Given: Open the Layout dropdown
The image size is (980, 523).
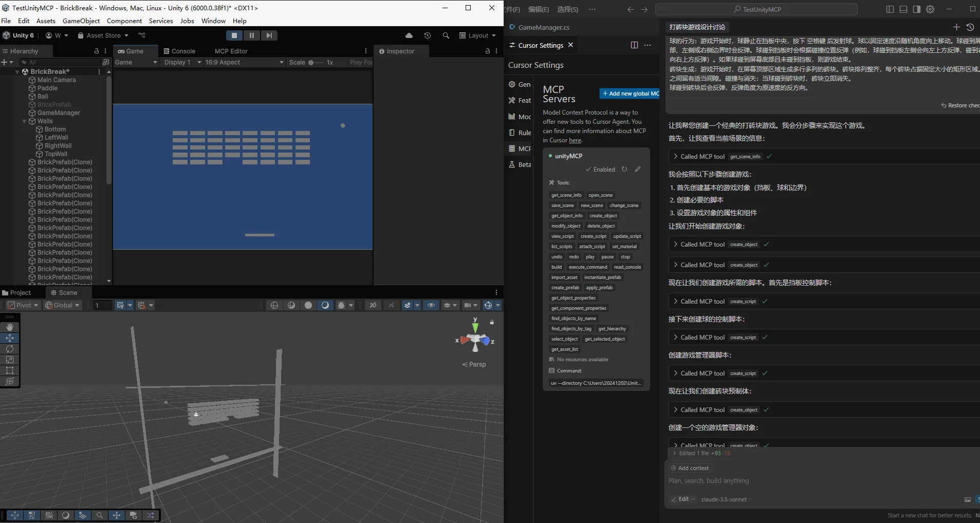Looking at the screenshot, I should click(477, 35).
